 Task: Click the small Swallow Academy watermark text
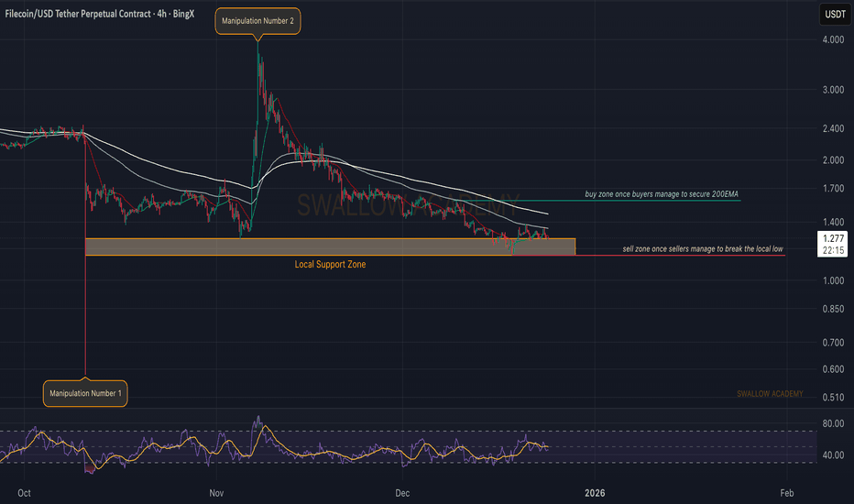[769, 394]
